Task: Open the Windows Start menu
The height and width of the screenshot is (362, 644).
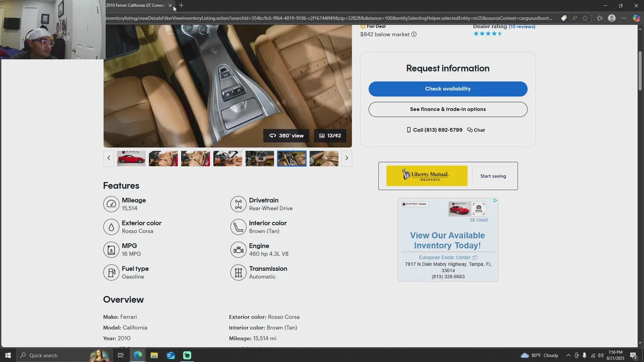Action: pos(8,355)
